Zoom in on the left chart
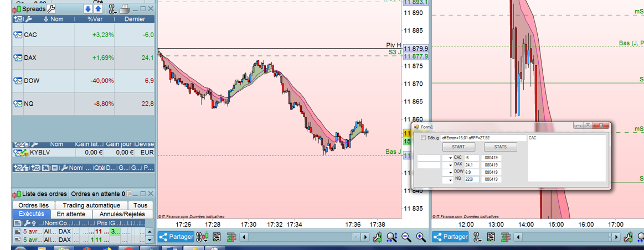Image resolution: width=644 pixels, height=250 pixels. pos(421,237)
